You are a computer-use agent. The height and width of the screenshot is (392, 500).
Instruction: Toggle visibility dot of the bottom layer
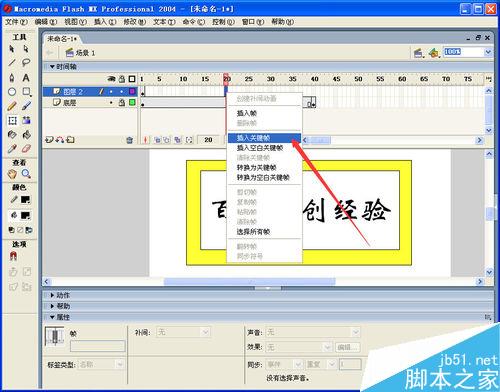point(111,103)
